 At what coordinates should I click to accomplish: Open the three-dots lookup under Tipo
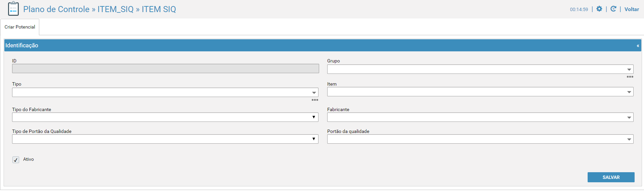pos(315,100)
